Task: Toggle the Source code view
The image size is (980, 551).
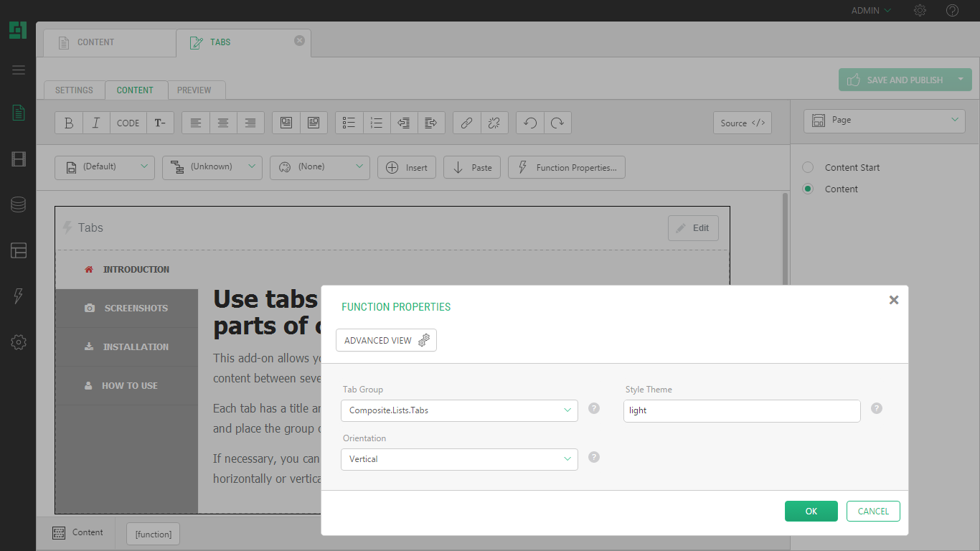Action: pos(742,123)
